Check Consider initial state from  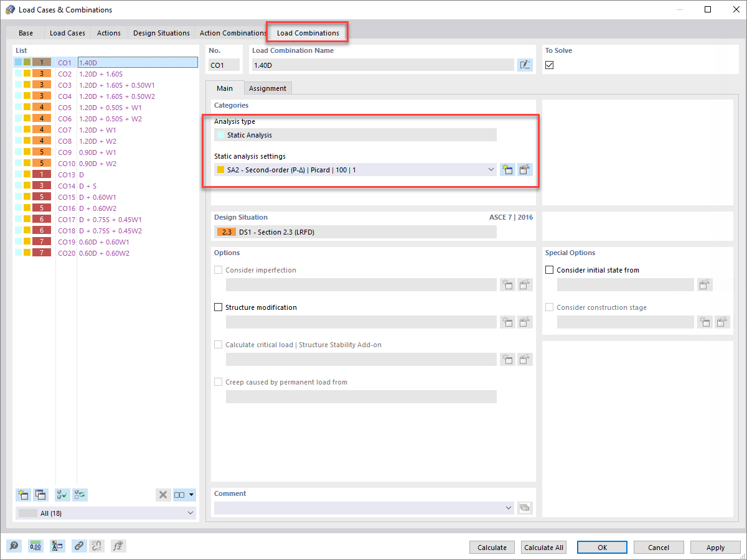[x=549, y=269]
